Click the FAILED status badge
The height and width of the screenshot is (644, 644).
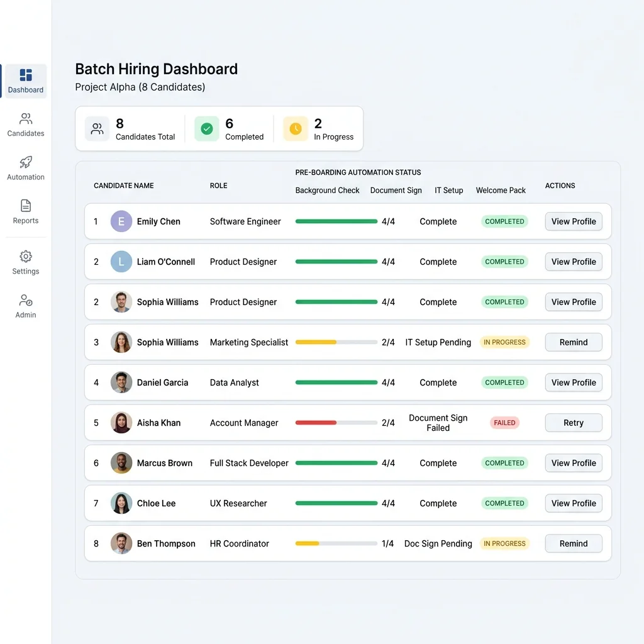tap(504, 423)
